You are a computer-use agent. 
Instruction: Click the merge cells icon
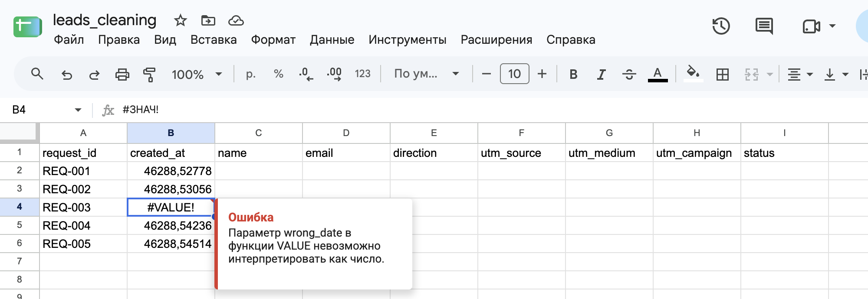click(752, 75)
